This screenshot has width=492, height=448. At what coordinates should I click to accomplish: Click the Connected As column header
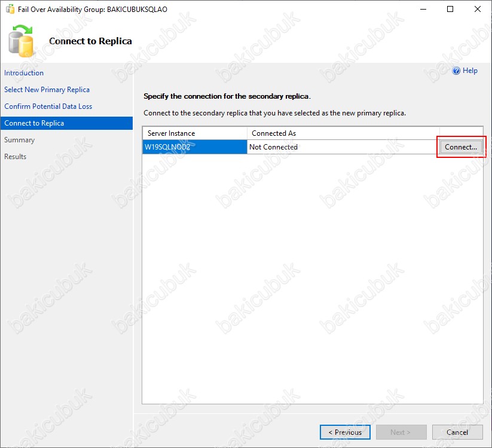(x=343, y=133)
